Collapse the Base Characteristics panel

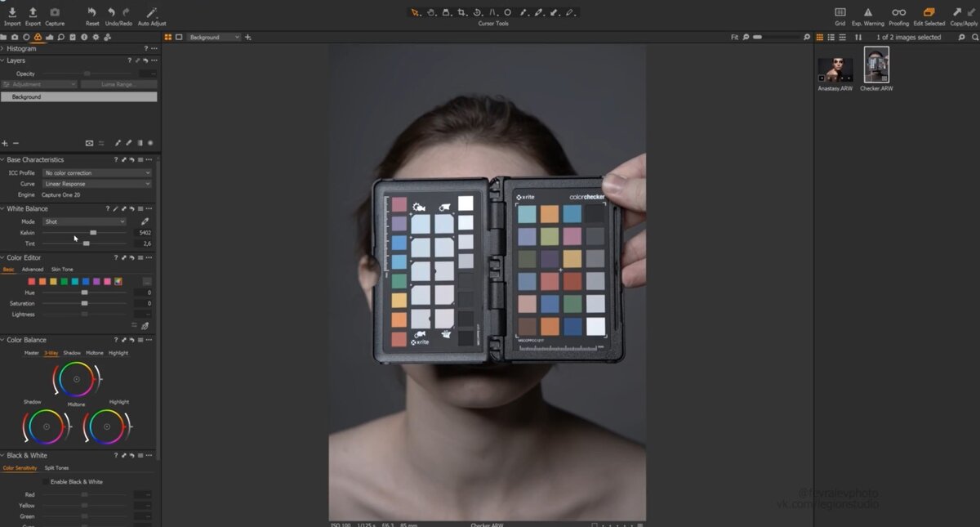click(x=2, y=160)
